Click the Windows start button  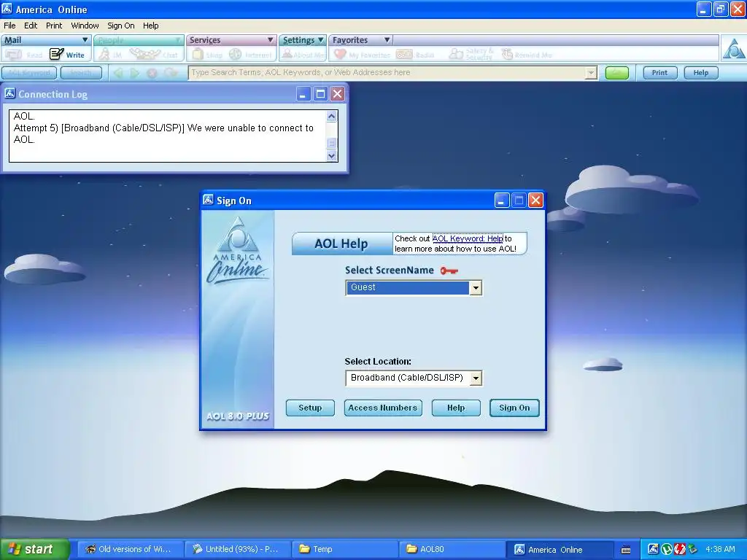pyautogui.click(x=34, y=550)
